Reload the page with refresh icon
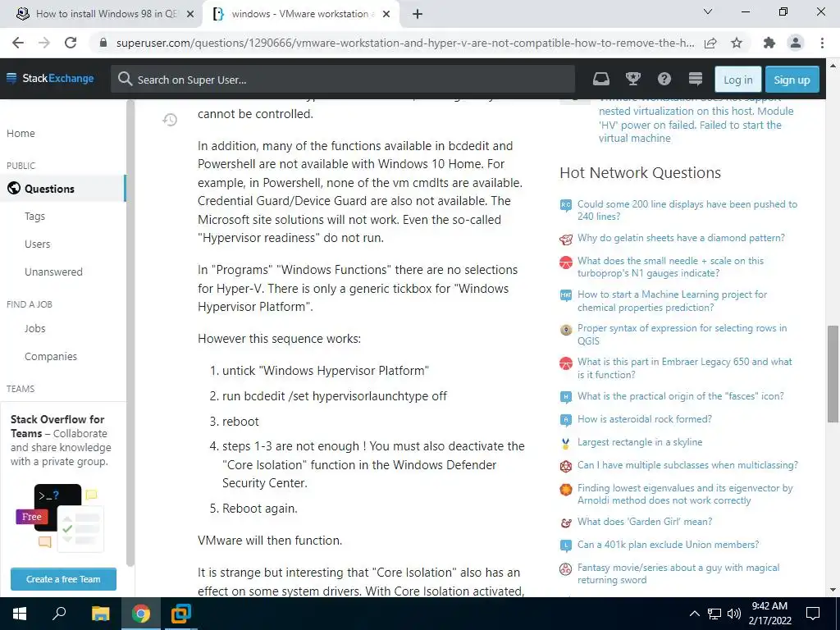 pyautogui.click(x=71, y=43)
